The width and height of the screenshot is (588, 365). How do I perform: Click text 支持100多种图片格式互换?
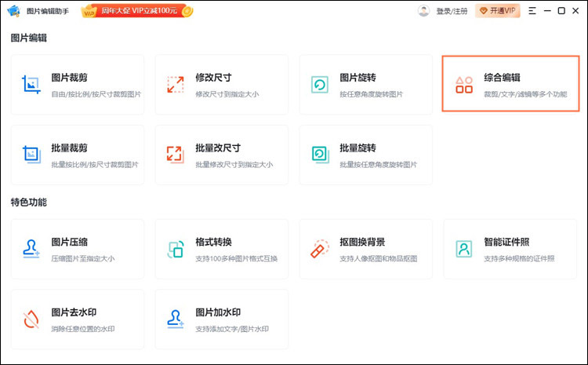(236, 258)
